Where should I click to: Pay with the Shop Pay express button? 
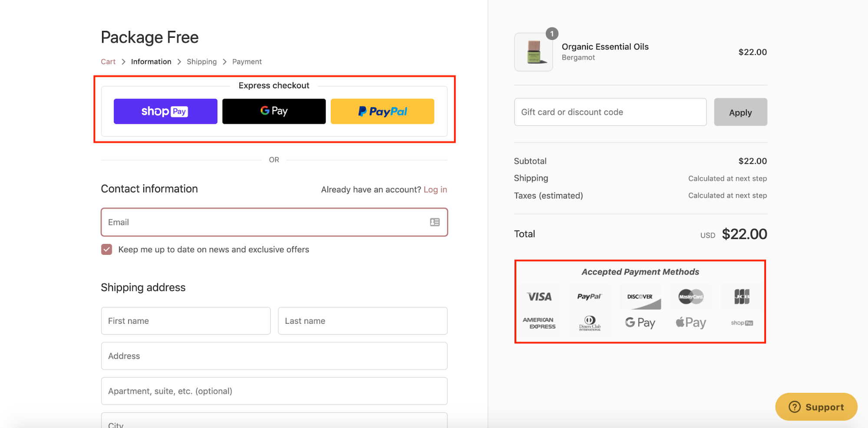[x=165, y=111]
